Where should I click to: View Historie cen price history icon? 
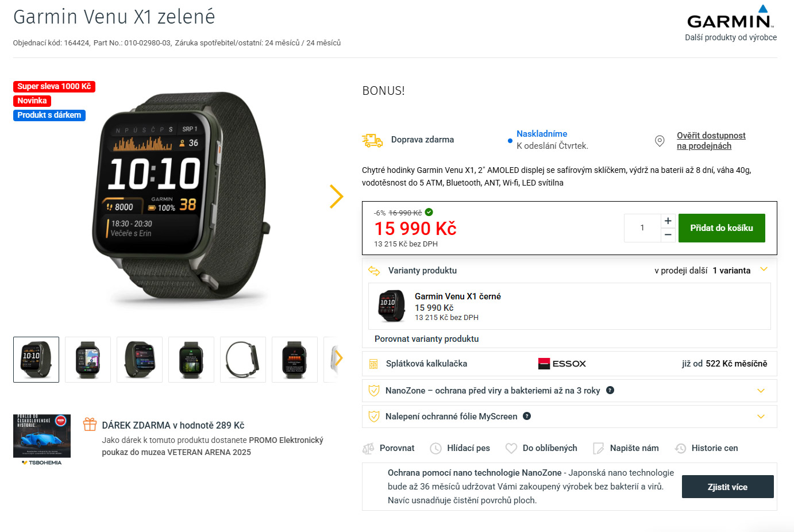pos(680,449)
